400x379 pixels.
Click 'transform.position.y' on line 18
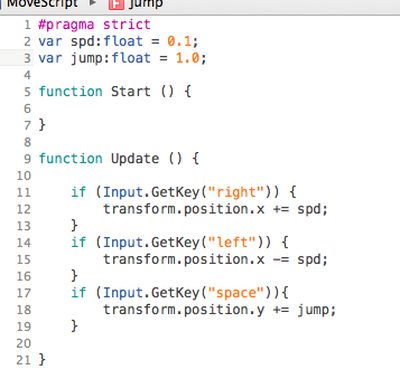(x=183, y=310)
